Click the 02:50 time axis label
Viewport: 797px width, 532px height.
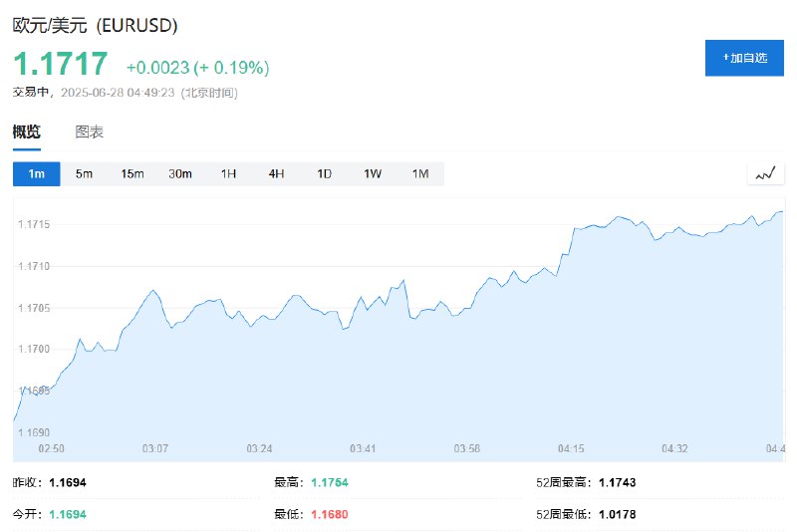(x=52, y=448)
